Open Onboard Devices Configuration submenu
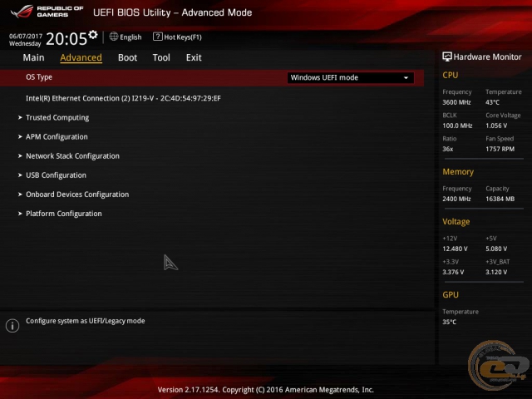532x399 pixels. pos(77,195)
